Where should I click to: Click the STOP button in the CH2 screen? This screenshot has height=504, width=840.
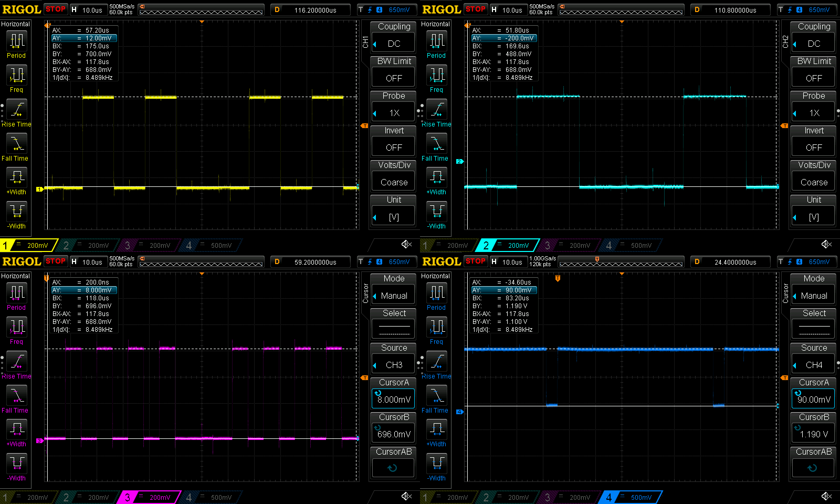click(x=476, y=9)
